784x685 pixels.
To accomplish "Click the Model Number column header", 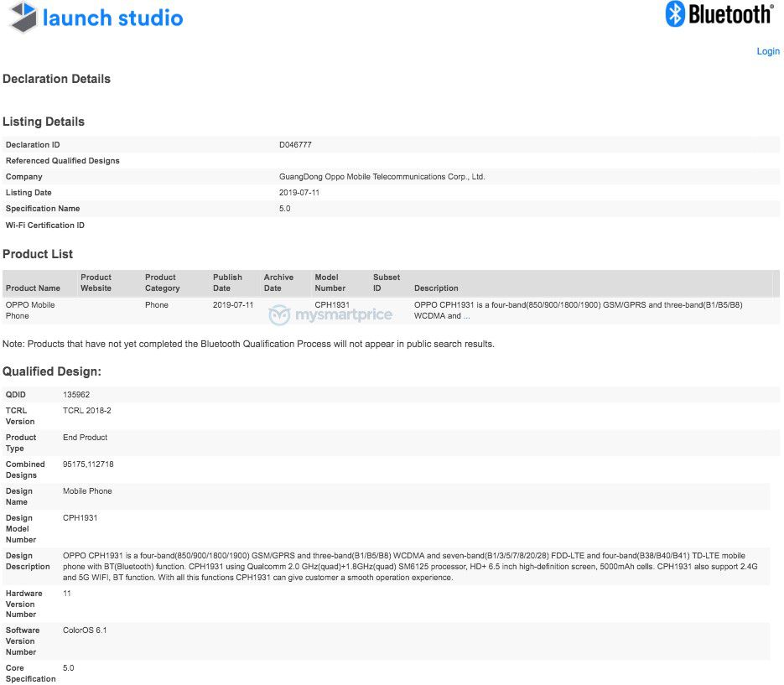I will click(330, 283).
